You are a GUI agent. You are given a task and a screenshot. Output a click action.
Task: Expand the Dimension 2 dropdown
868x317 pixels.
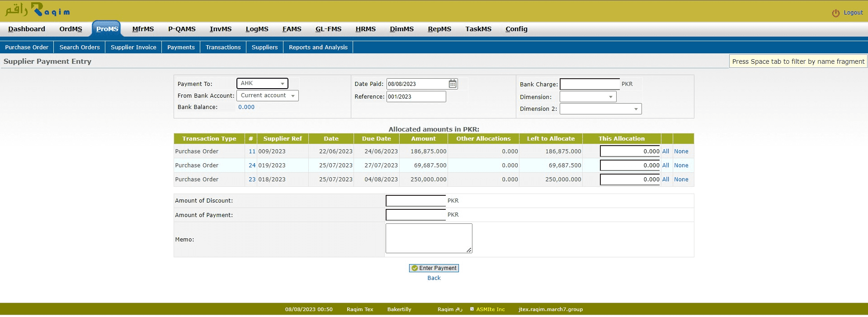point(600,109)
